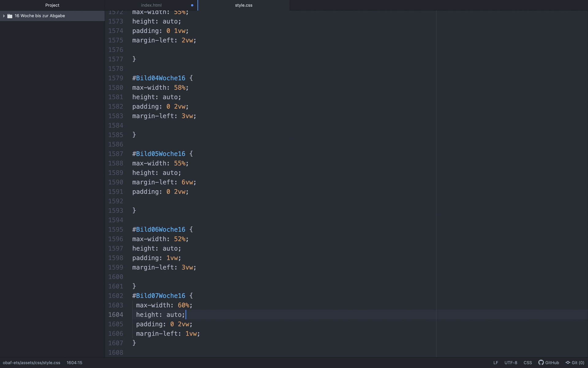Click the folder icon beside 16 Woche bis zur Abgabe
This screenshot has height=368, width=588.
pyautogui.click(x=10, y=16)
